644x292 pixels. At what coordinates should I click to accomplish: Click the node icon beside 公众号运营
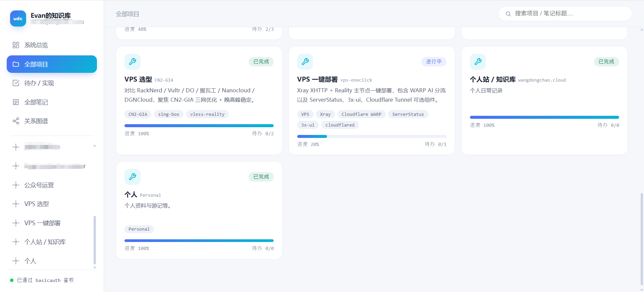coord(16,185)
